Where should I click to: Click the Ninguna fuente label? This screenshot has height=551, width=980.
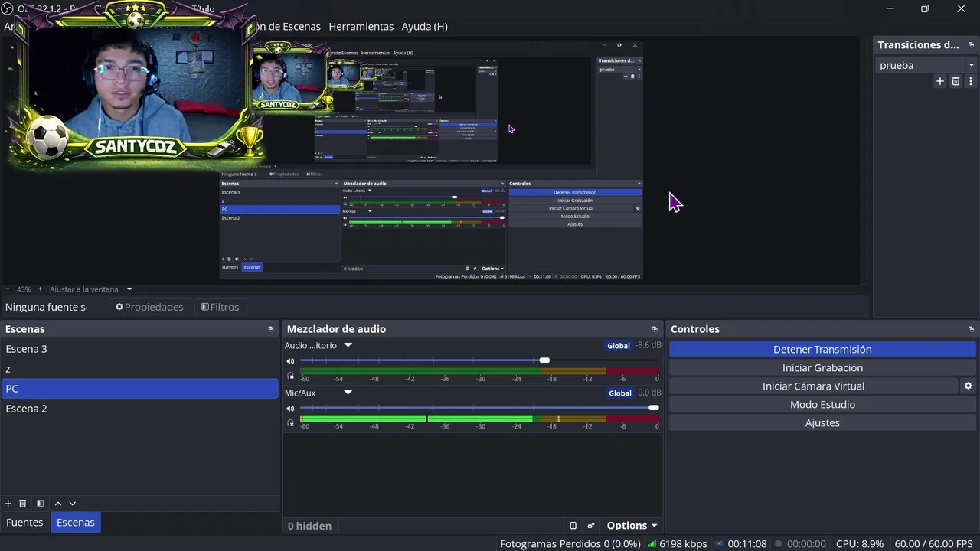[46, 307]
